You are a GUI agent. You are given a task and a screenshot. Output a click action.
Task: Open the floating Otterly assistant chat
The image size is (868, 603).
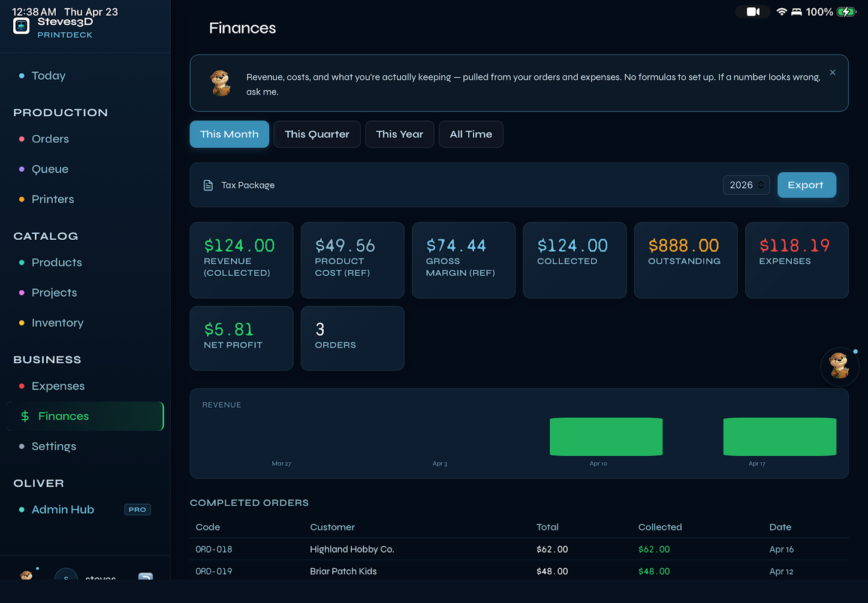click(x=839, y=366)
